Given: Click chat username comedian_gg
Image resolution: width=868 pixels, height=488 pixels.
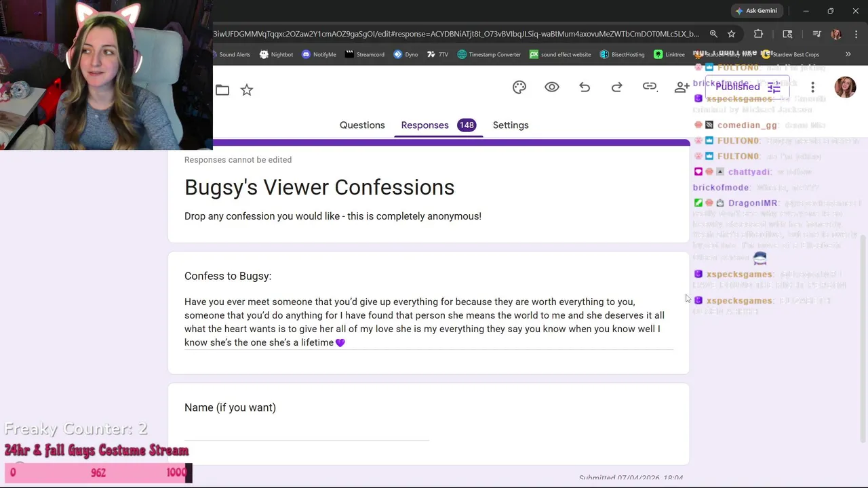Looking at the screenshot, I should pos(747,125).
